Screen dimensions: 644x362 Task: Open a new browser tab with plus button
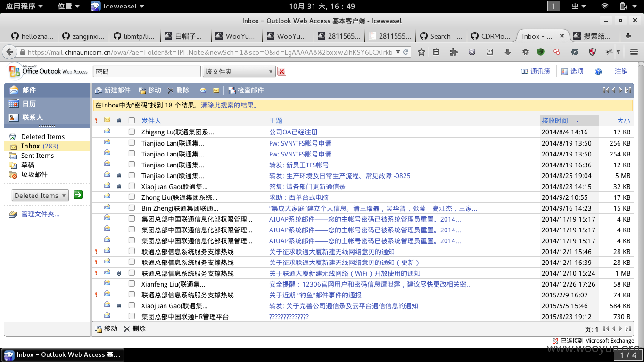click(628, 36)
